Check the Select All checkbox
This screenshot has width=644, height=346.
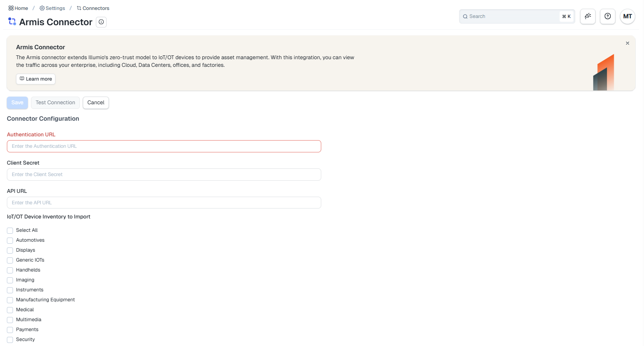click(x=10, y=231)
